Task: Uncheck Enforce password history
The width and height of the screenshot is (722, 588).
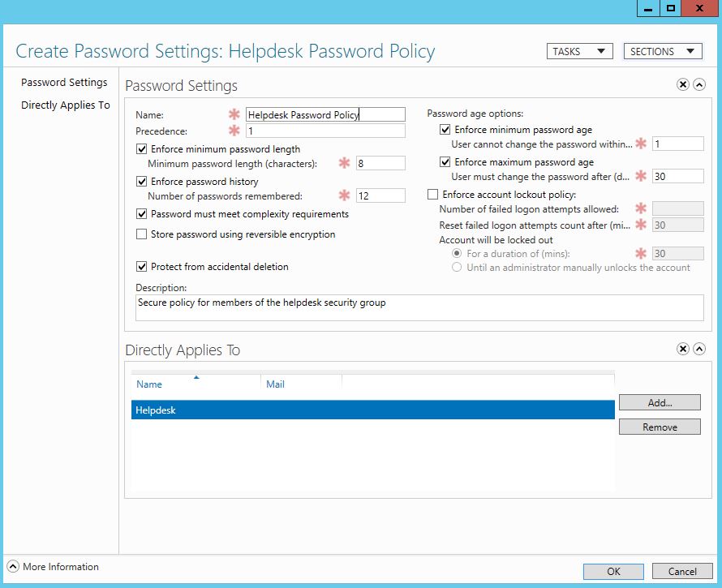Action: click(143, 182)
